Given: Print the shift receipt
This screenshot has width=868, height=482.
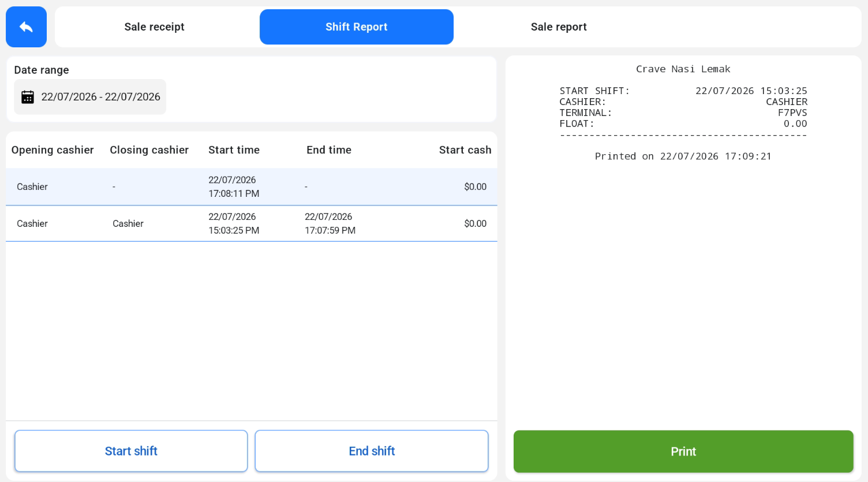Looking at the screenshot, I should [683, 451].
